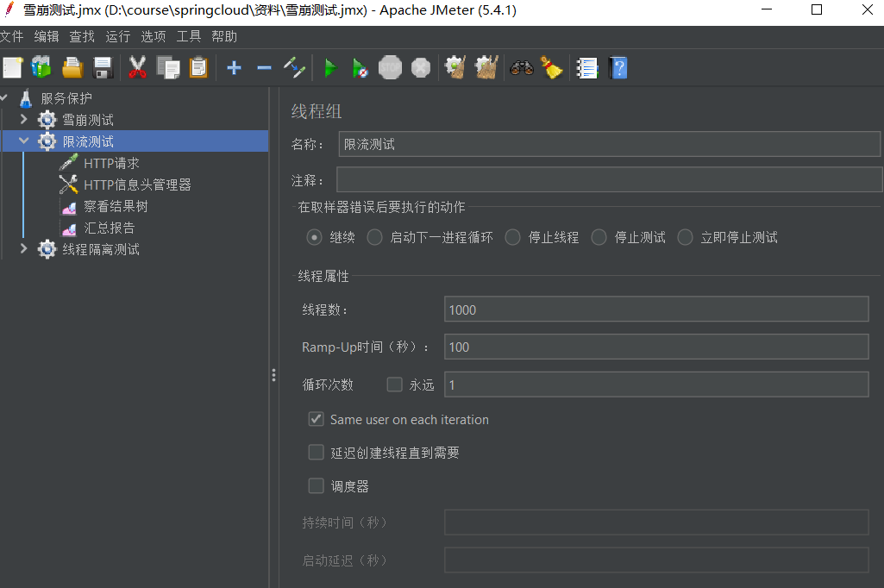This screenshot has height=588, width=884.
Task: Click the Toggle enable/disable icon
Action: coord(294,68)
